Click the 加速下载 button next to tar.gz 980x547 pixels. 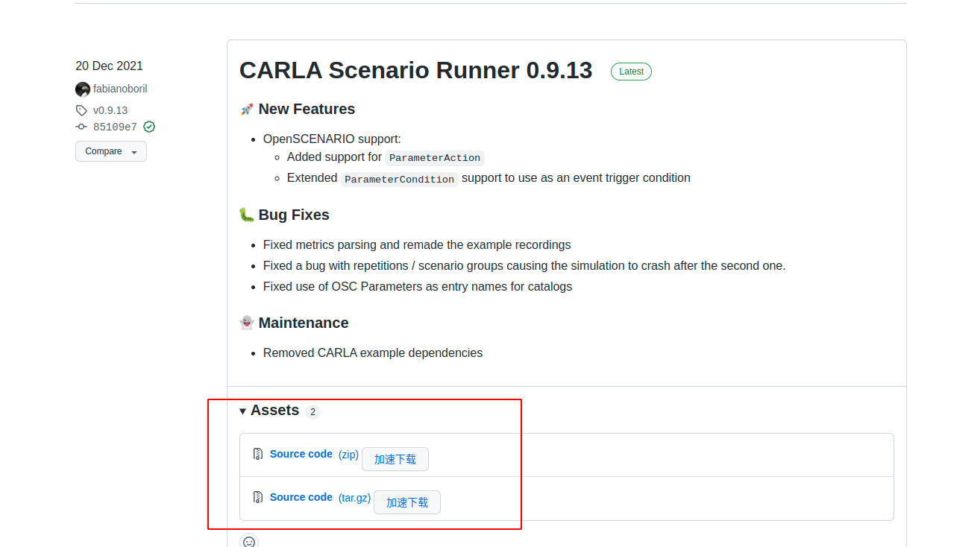pos(406,502)
